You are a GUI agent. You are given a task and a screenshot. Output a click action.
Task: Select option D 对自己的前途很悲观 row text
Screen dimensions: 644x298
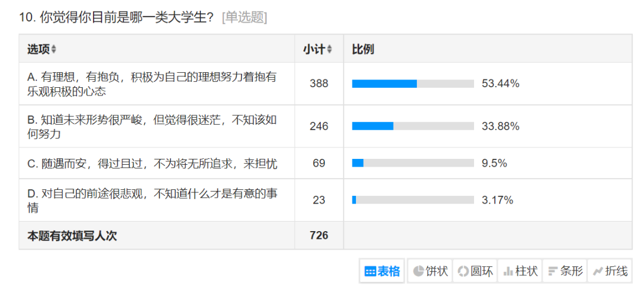tap(152, 201)
